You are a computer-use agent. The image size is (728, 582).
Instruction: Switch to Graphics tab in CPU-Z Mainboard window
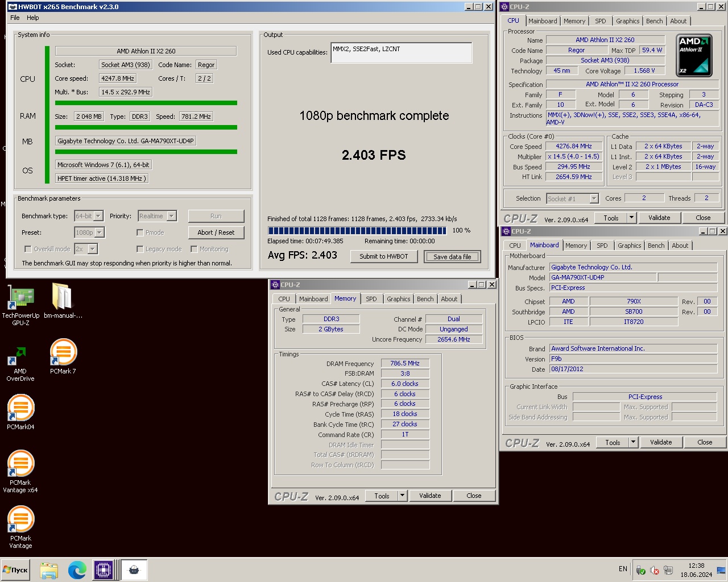point(629,246)
